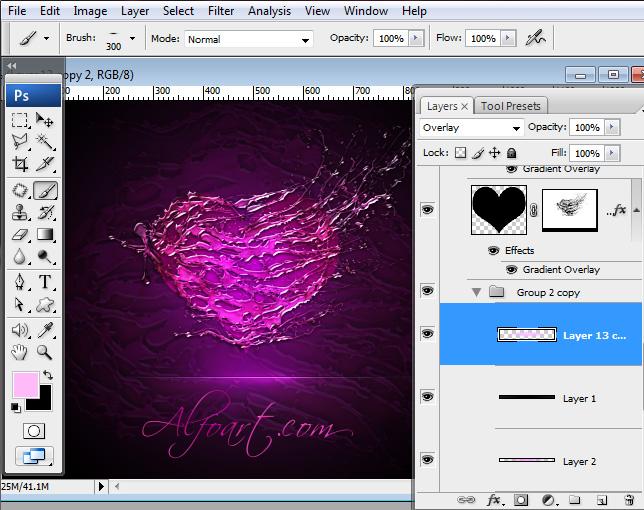Open the File menu
The image size is (644, 510).
17,11
